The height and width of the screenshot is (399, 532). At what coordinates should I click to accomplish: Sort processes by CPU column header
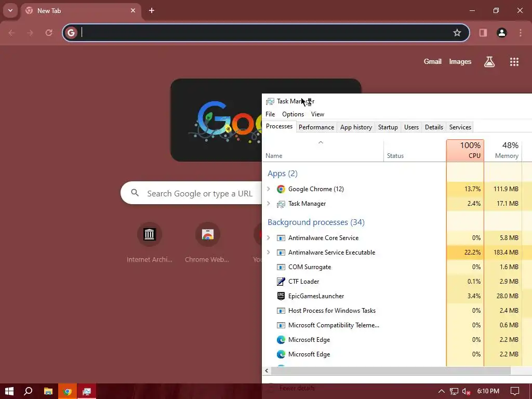[465, 150]
